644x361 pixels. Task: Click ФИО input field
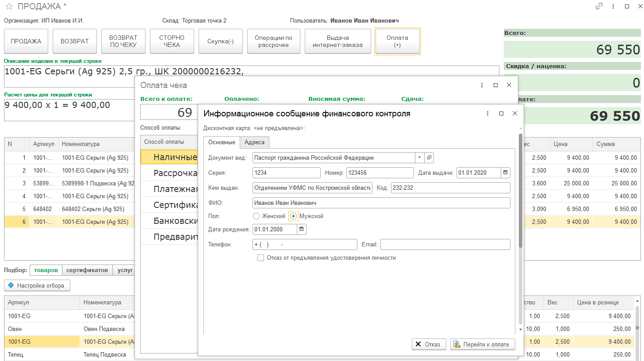click(x=382, y=203)
